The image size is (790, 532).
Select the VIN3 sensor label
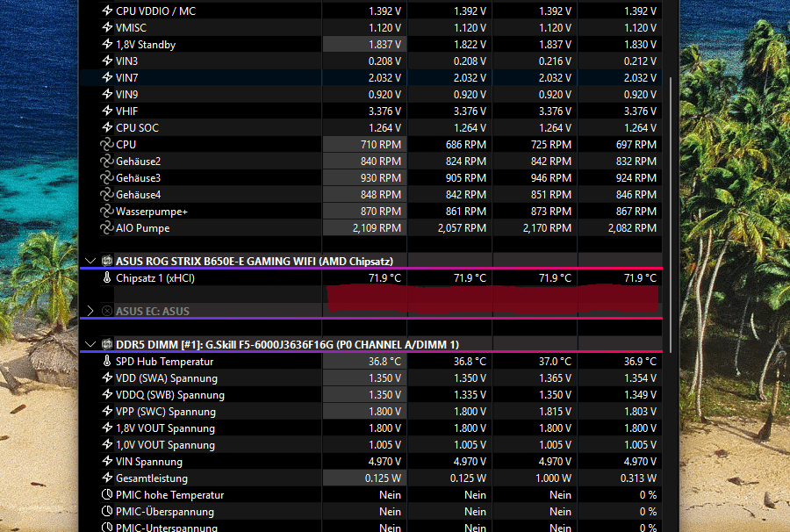[126, 61]
